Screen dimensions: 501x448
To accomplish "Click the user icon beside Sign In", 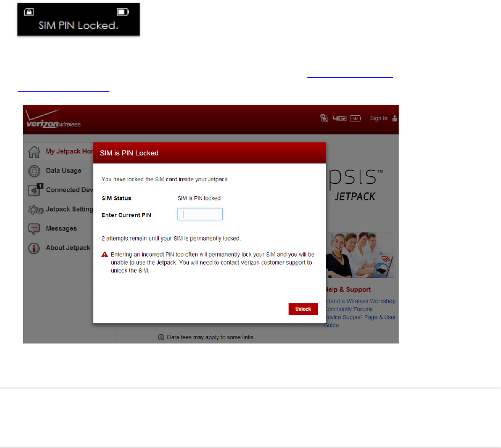I will tap(395, 118).
